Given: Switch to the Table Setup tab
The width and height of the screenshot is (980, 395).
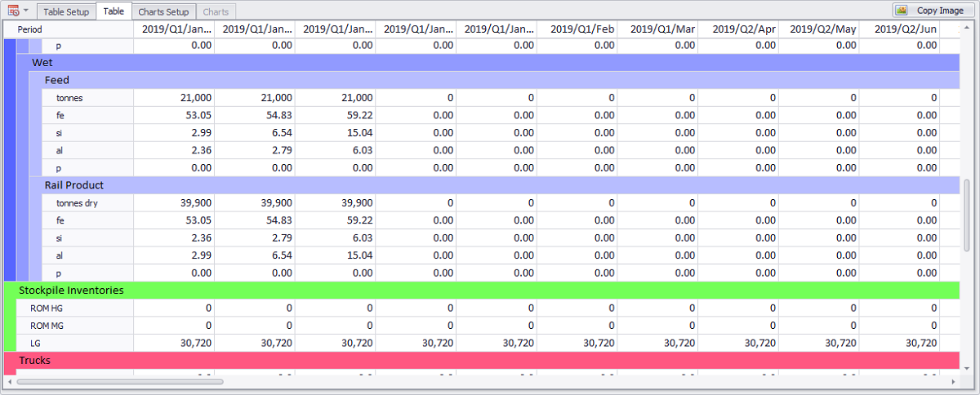Looking at the screenshot, I should 66,11.
